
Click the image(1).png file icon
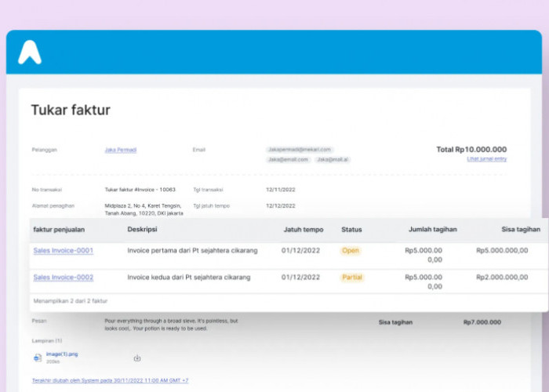tap(37, 358)
